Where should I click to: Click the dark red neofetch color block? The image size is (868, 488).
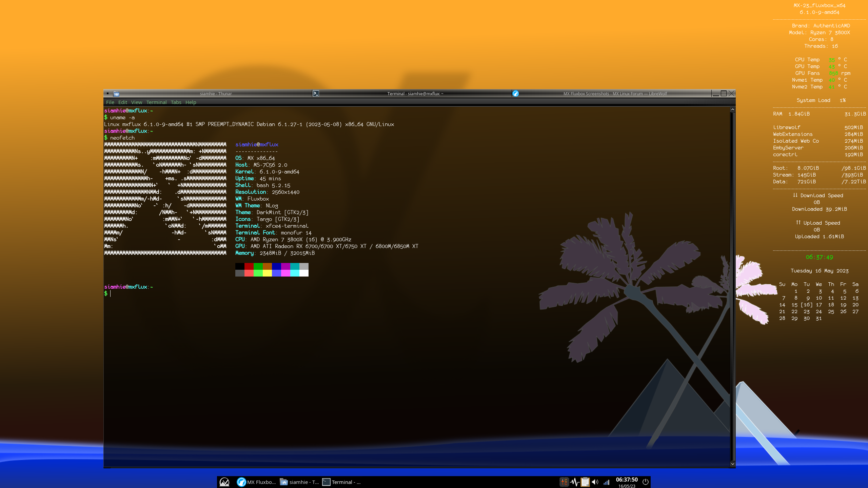[x=249, y=266]
